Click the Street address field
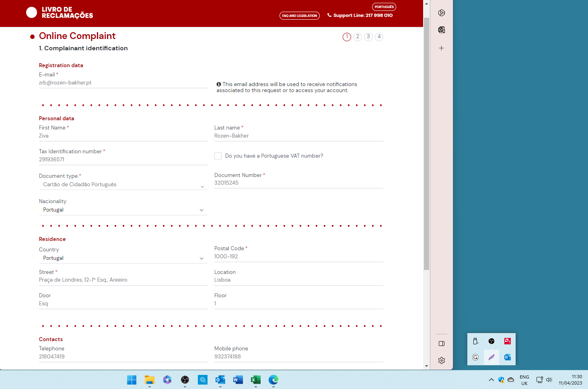The height and width of the screenshot is (389, 588). click(123, 280)
